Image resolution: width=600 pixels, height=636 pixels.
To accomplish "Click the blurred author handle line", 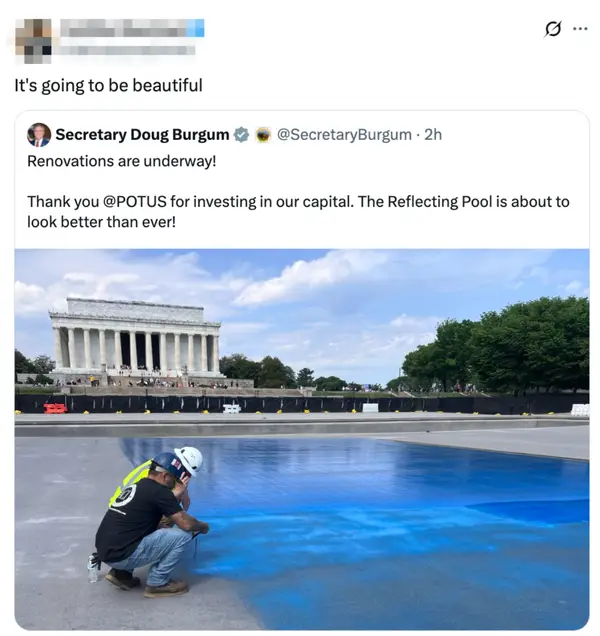I will click(127, 51).
